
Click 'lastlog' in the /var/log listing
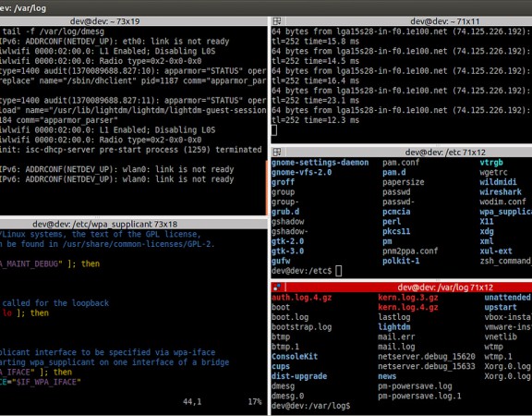click(x=394, y=317)
